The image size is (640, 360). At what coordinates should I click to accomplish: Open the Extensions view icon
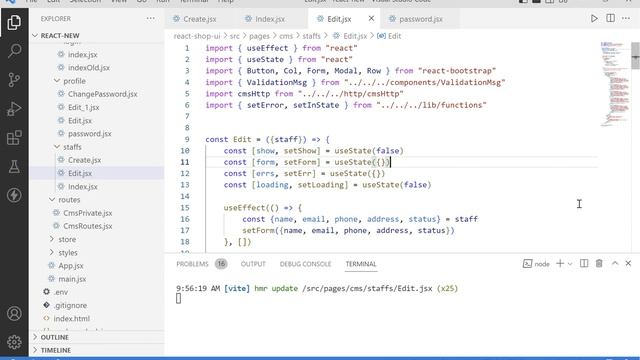coord(14,138)
